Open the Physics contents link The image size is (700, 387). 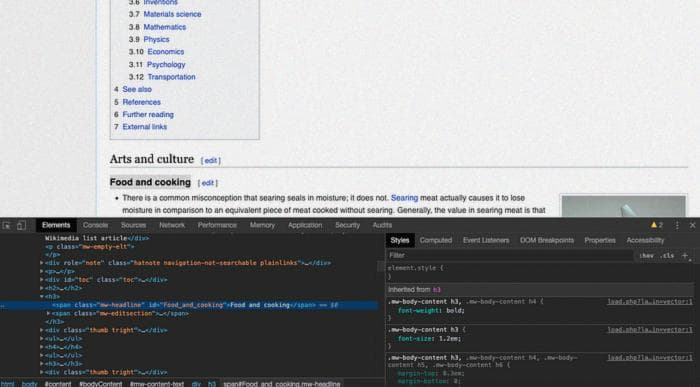click(x=156, y=40)
